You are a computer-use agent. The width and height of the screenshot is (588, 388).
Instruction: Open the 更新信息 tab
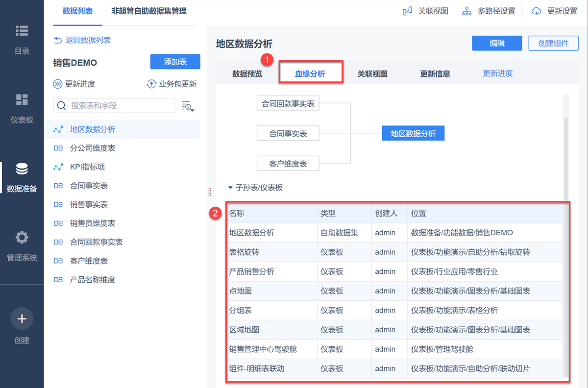tap(435, 74)
